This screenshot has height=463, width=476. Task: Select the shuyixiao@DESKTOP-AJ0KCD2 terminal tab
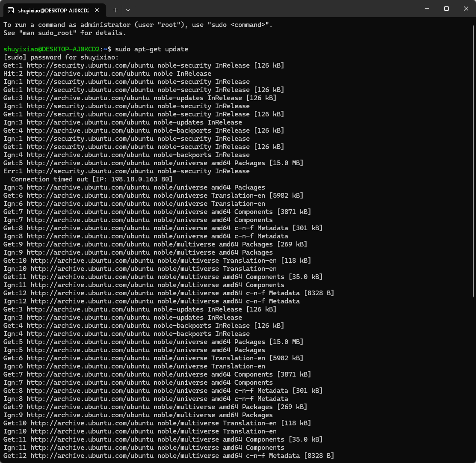(55, 10)
